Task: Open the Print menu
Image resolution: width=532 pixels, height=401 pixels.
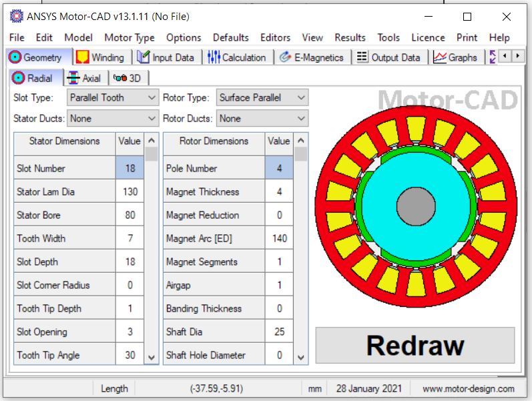Action: (467, 37)
